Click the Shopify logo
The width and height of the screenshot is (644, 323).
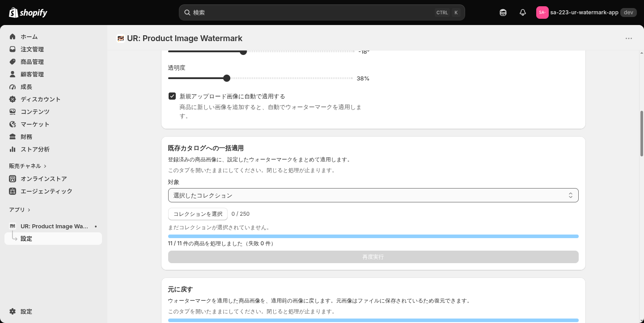(x=28, y=13)
